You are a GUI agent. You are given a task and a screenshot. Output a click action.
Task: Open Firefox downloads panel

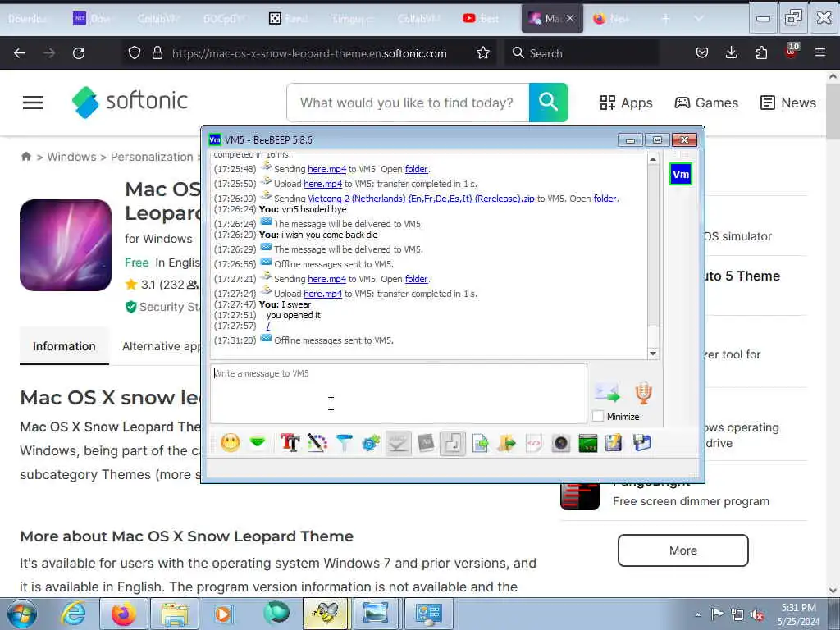pyautogui.click(x=731, y=53)
